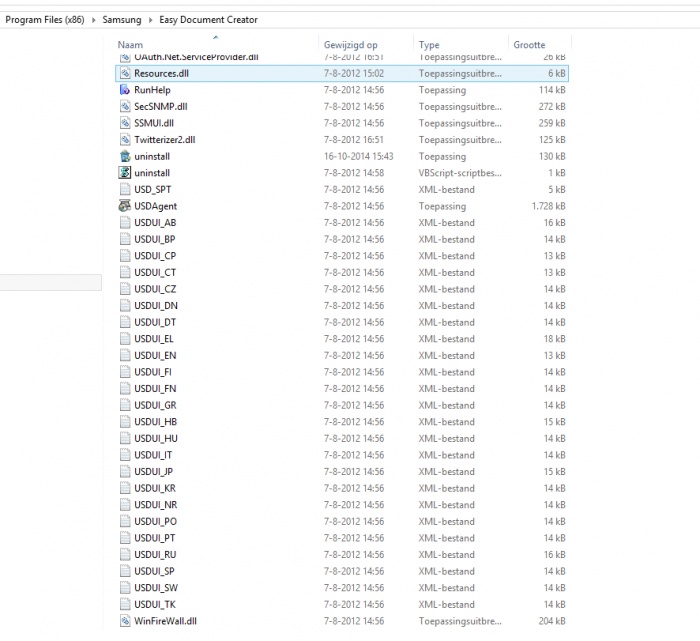The height and width of the screenshot is (641, 700).
Task: Click the USDUI_DT XML file icon
Action: click(125, 322)
